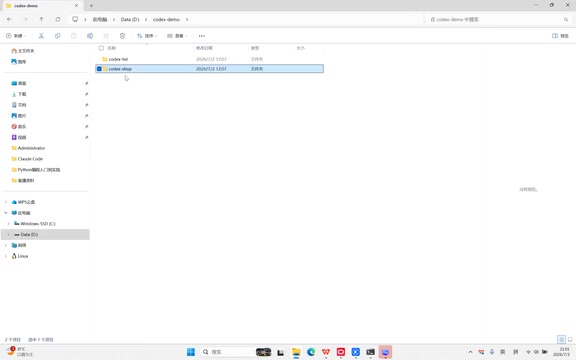
Task: Open the Claude Code folder in the sidebar
Action: 27,159
